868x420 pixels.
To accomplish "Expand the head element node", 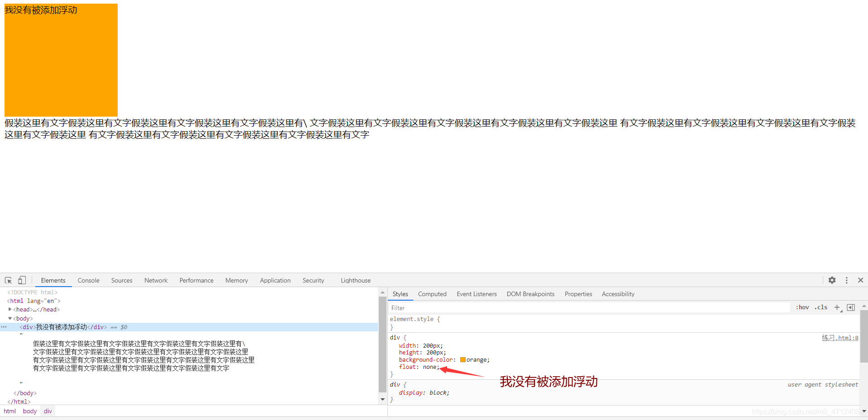I will (10, 309).
